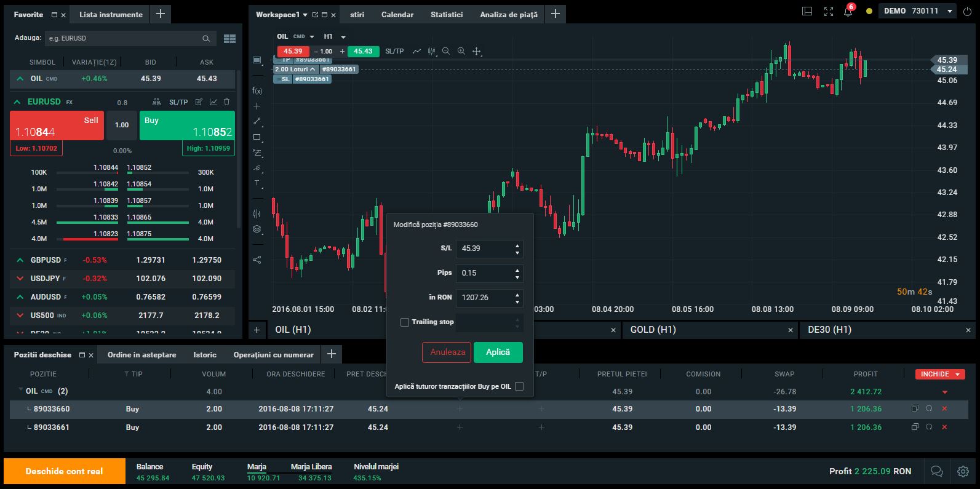Viewport: 980px width, 489px height.
Task: Enter fullscreen mode via the expand icon
Action: coord(828,12)
